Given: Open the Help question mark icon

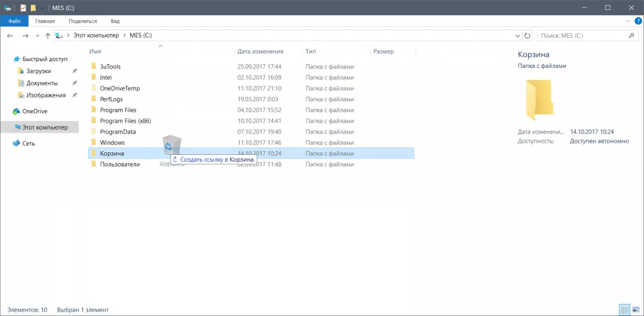Looking at the screenshot, I should click(x=638, y=21).
